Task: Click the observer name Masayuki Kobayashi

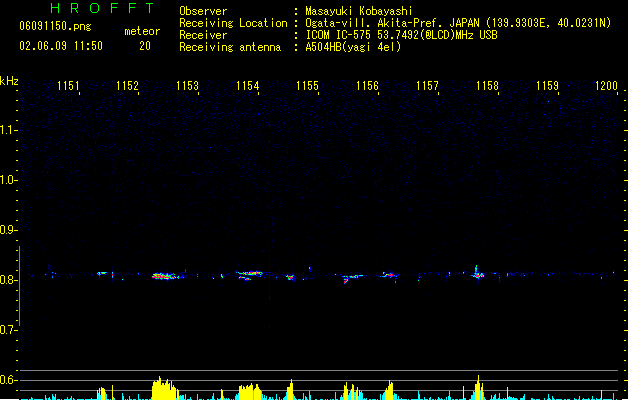Action: point(359,11)
